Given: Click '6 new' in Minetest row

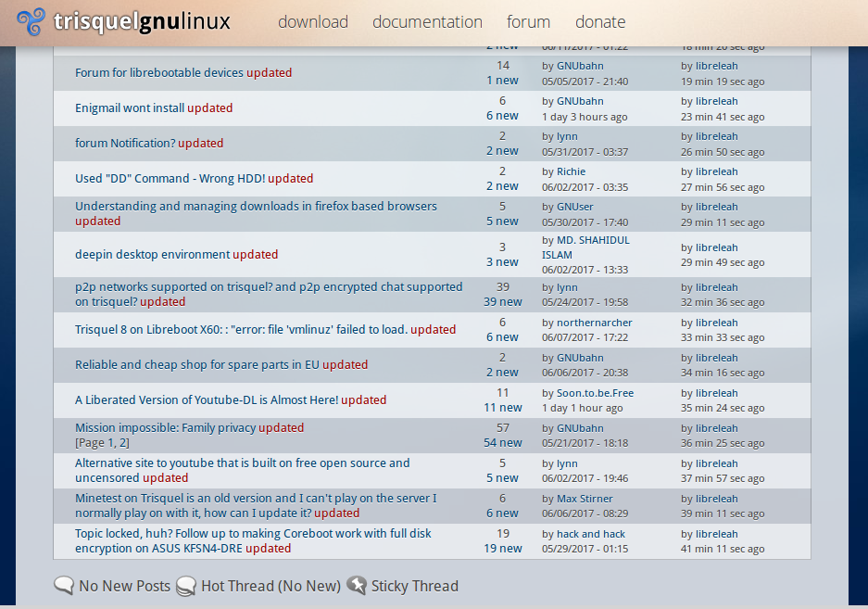Looking at the screenshot, I should pos(503,514).
